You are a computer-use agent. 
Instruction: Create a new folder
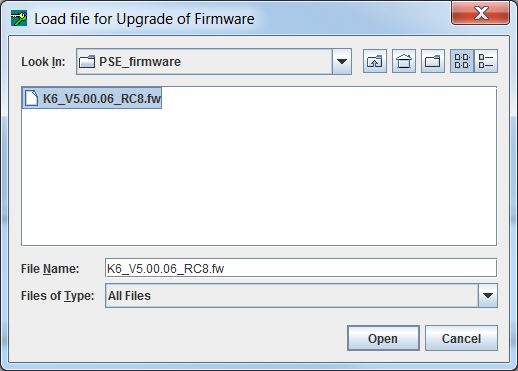point(433,61)
